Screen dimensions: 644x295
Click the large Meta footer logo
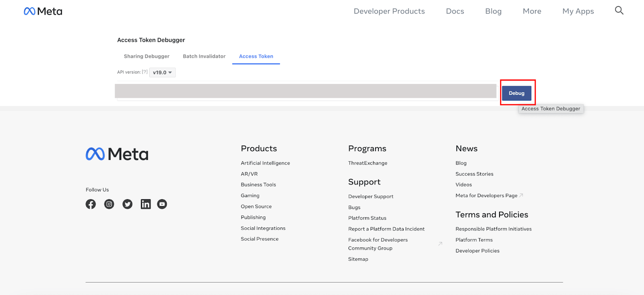(x=117, y=154)
